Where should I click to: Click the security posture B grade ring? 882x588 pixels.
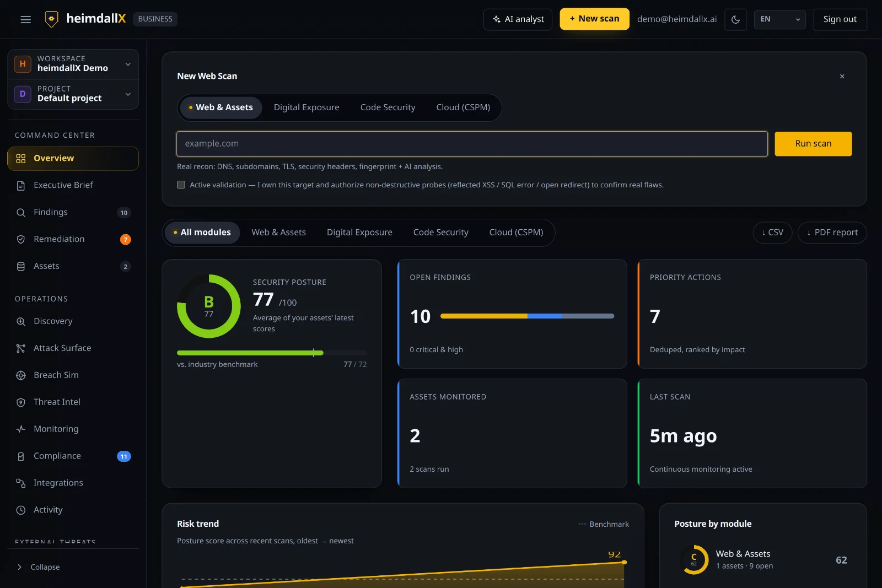coord(209,306)
